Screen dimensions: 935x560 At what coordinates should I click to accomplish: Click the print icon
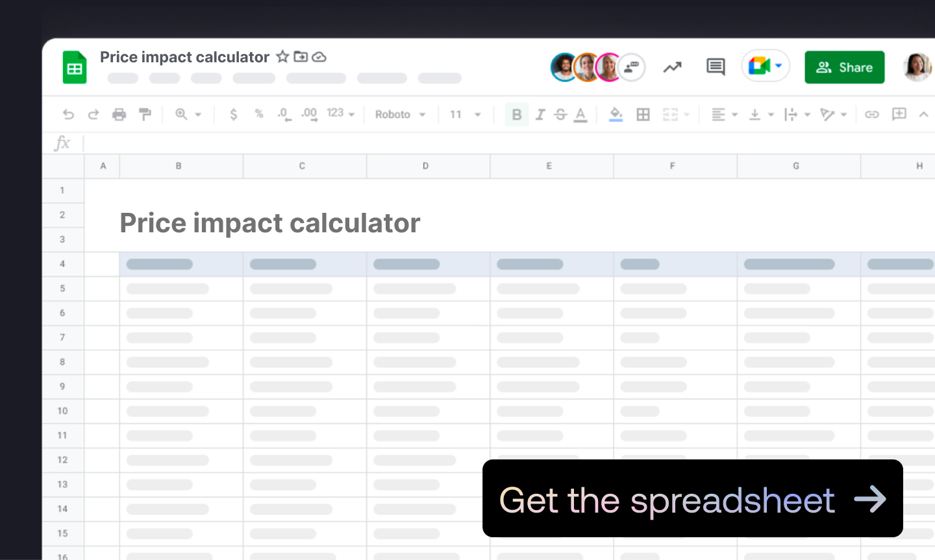pos(119,115)
